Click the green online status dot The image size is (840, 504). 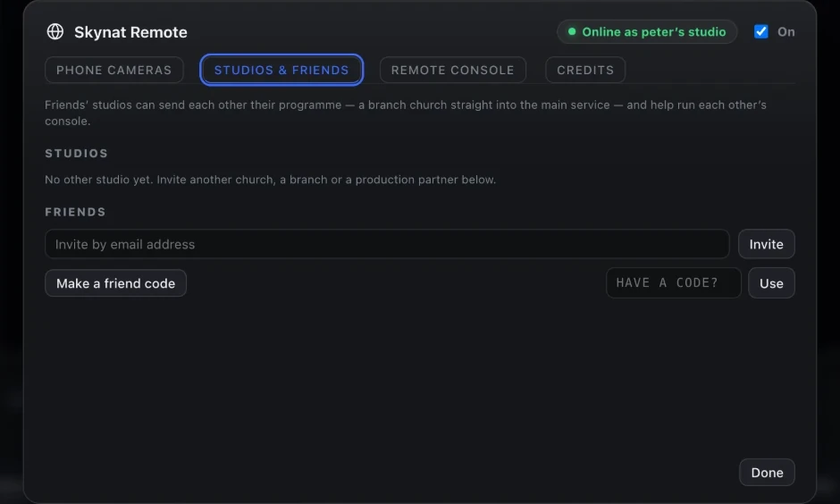pos(572,31)
